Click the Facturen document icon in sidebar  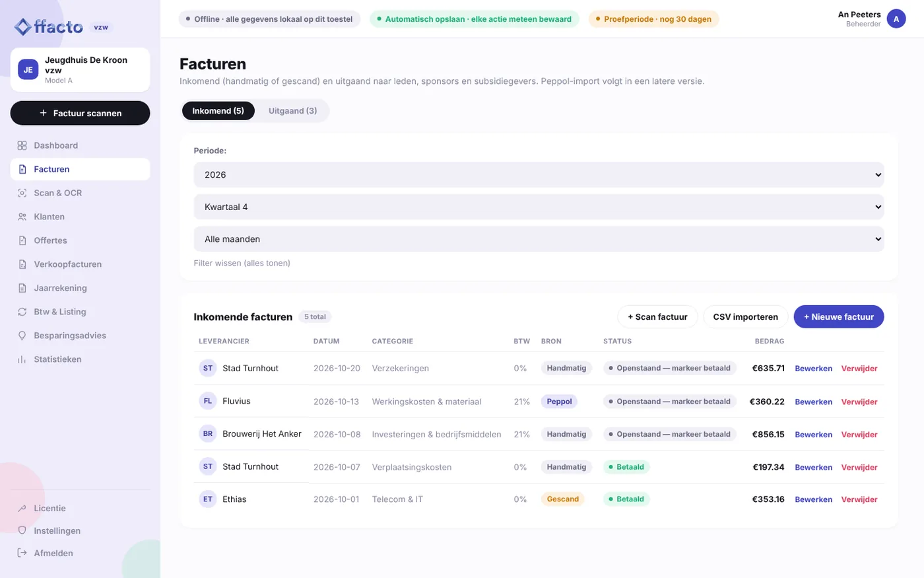tap(22, 169)
